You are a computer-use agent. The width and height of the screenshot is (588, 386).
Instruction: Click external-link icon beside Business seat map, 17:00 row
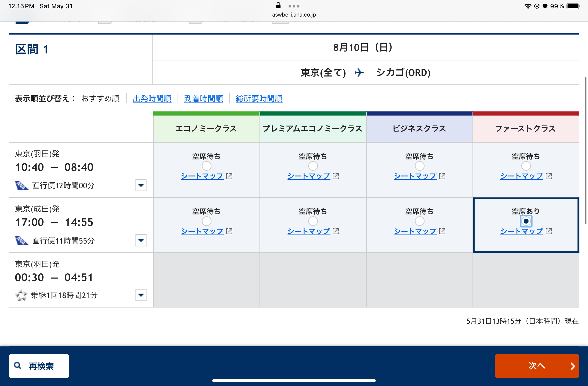click(442, 231)
